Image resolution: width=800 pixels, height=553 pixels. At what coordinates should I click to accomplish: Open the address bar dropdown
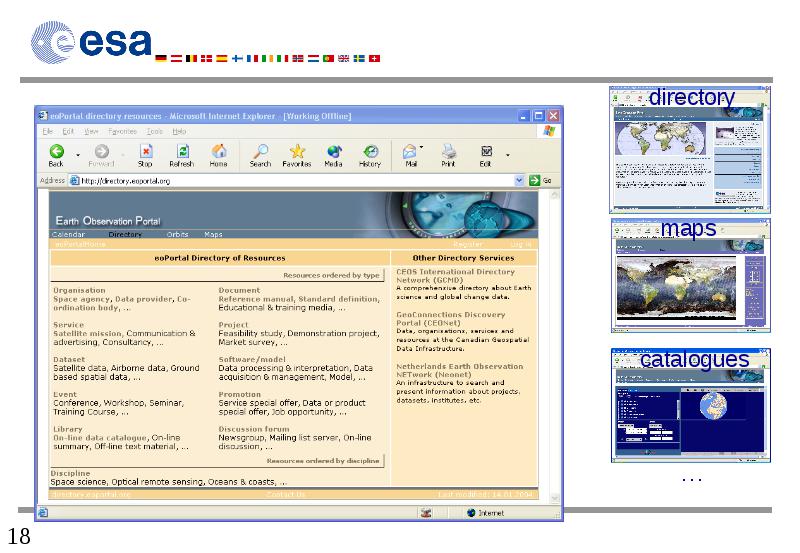519,180
